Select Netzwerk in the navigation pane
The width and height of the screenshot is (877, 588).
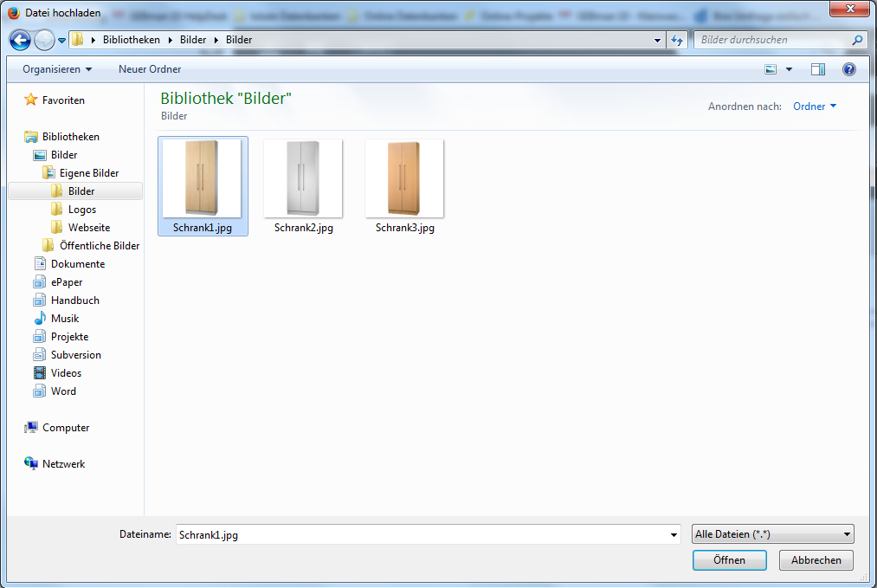click(x=63, y=464)
